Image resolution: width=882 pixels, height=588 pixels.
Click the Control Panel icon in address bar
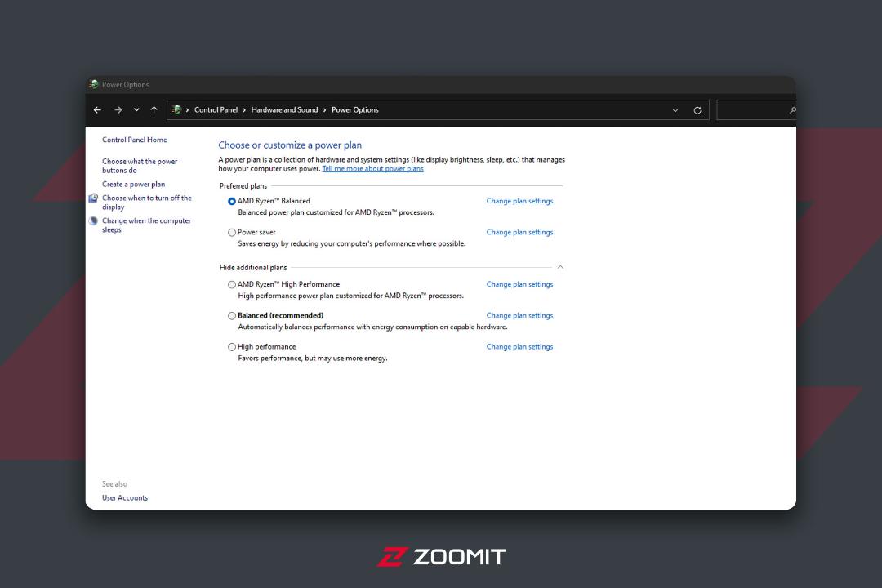(x=176, y=109)
